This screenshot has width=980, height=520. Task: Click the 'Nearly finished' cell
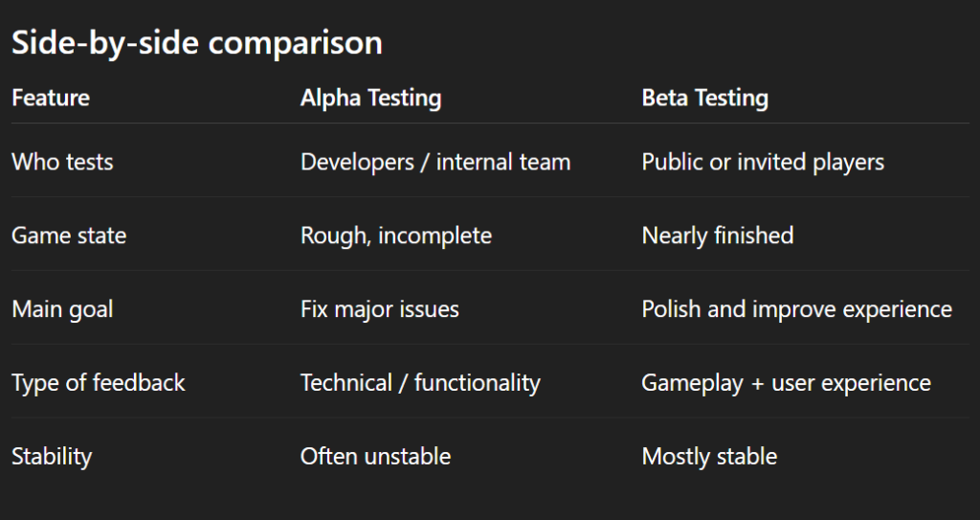[x=718, y=236]
